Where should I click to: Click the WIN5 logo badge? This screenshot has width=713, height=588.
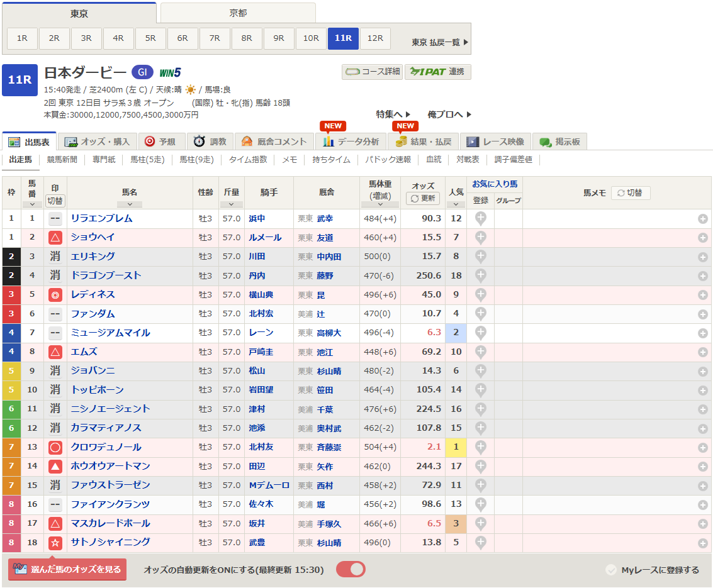170,72
